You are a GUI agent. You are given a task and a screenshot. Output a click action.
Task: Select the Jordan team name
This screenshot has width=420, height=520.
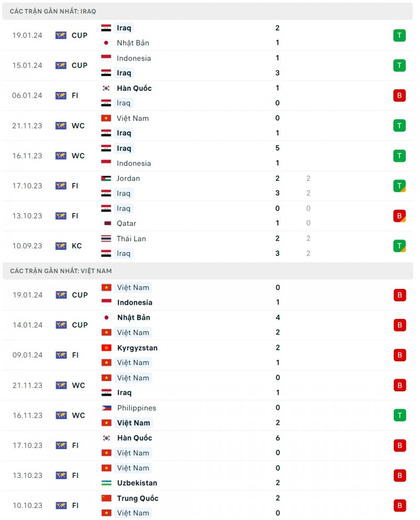click(x=128, y=179)
